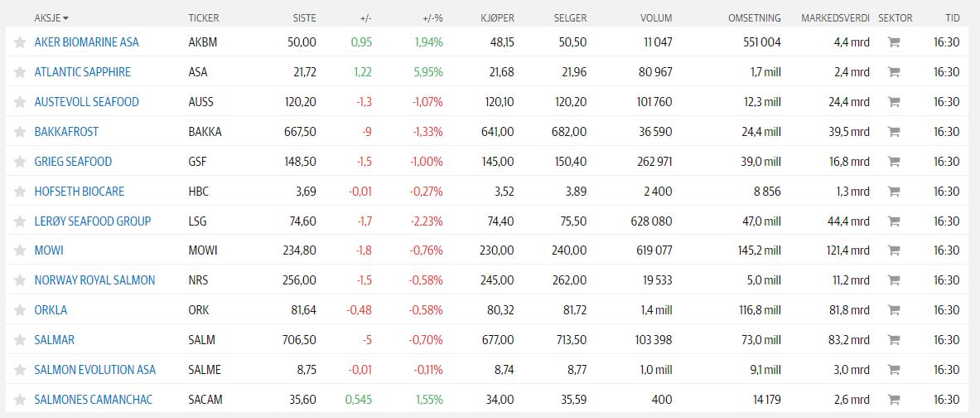Image resolution: width=980 pixels, height=418 pixels.
Task: Toggle favorite star for Lerøy Seafood Group
Action: point(20,221)
